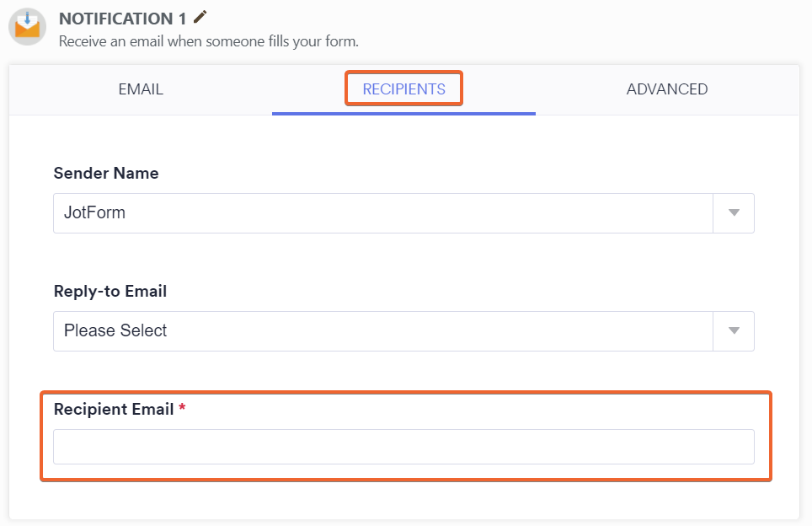Switch to the ADVANCED tab
The width and height of the screenshot is (812, 526).
coord(666,89)
